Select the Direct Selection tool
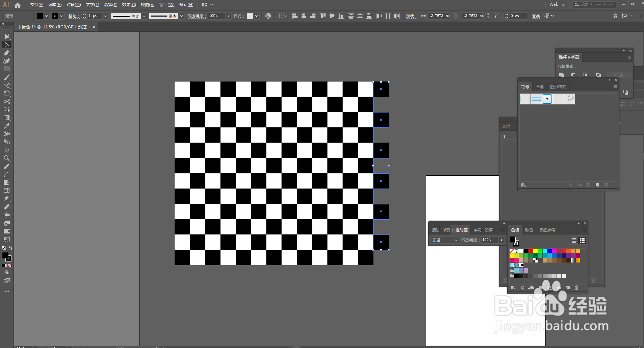The width and height of the screenshot is (644, 348). 7,45
